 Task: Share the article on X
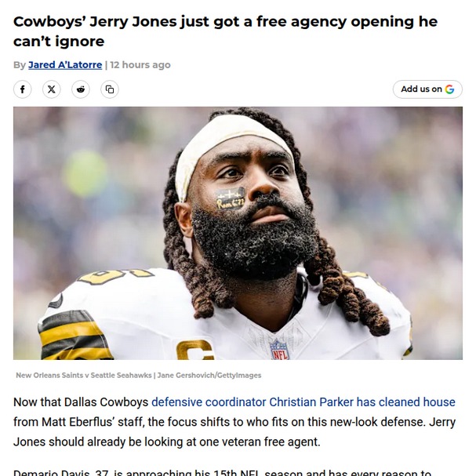pyautogui.click(x=51, y=89)
